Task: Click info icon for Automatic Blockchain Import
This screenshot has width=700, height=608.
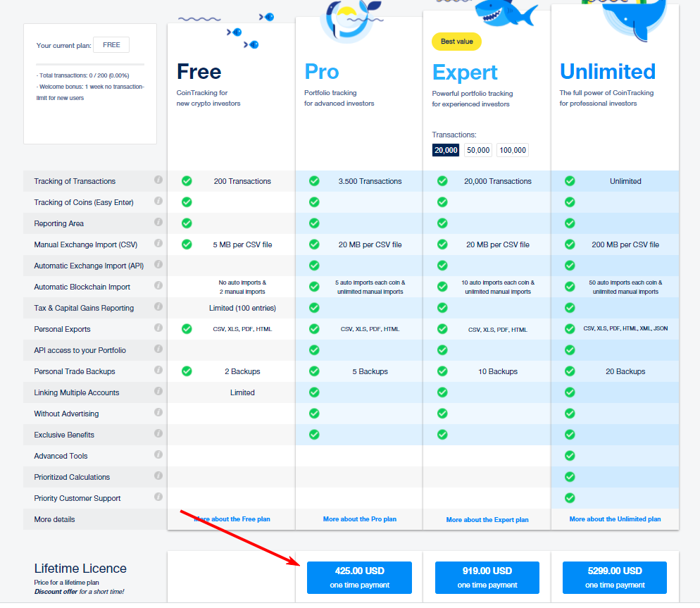Action: click(158, 285)
